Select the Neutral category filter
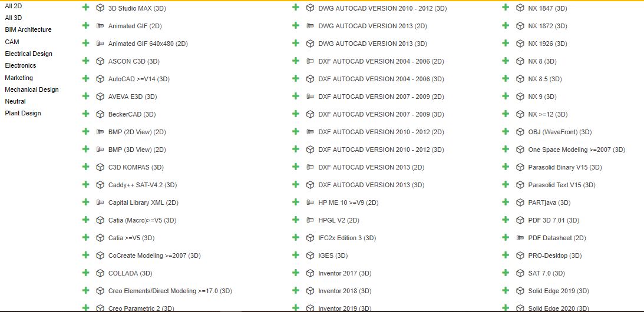Viewport: 644px width, 312px height. point(15,101)
